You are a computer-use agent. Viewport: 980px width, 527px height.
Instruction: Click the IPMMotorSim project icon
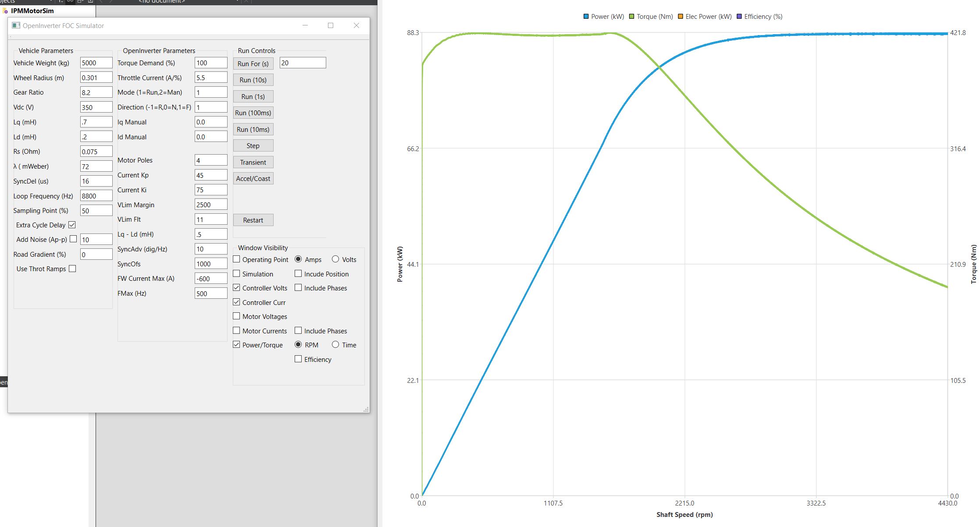pyautogui.click(x=5, y=11)
